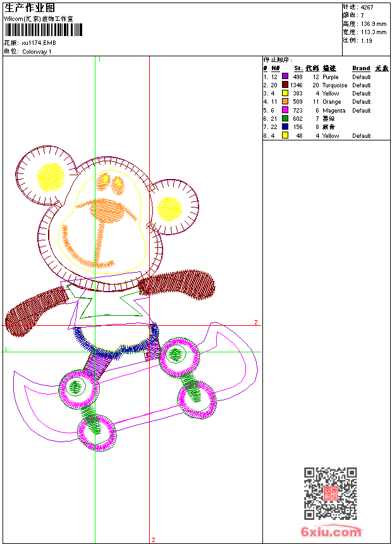Select the Turquoise description text
The image size is (392, 544).
coord(334,85)
